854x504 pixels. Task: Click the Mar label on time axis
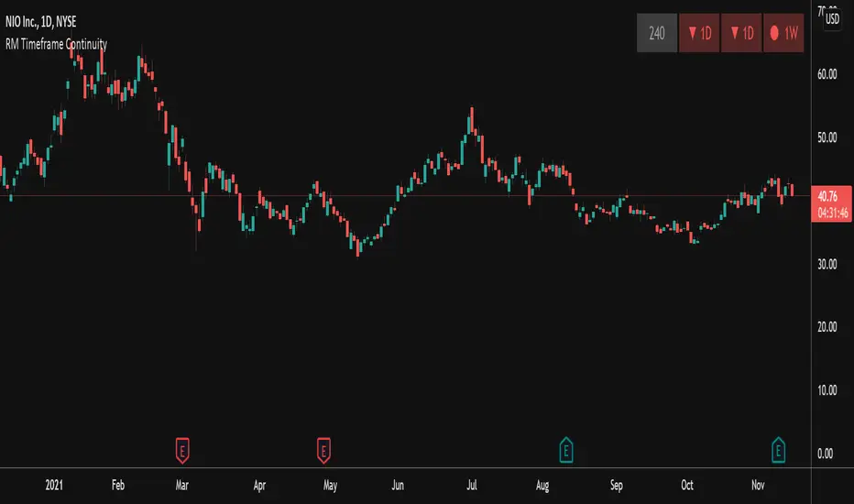pyautogui.click(x=182, y=485)
